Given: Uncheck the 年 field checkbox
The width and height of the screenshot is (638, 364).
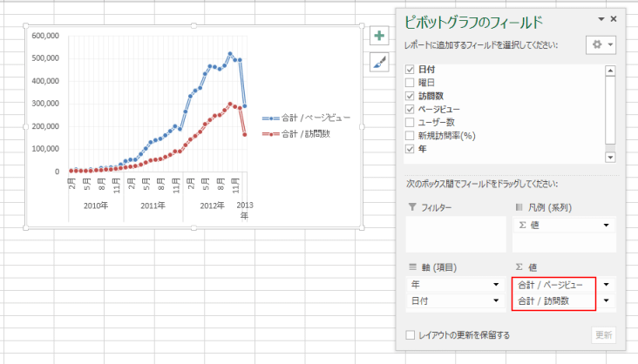Looking at the screenshot, I should point(410,149).
